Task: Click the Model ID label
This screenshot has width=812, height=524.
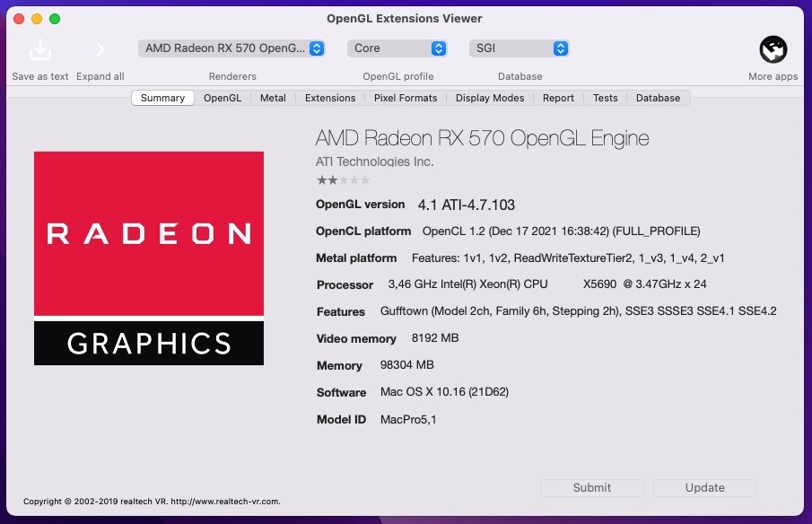Action: coord(341,419)
